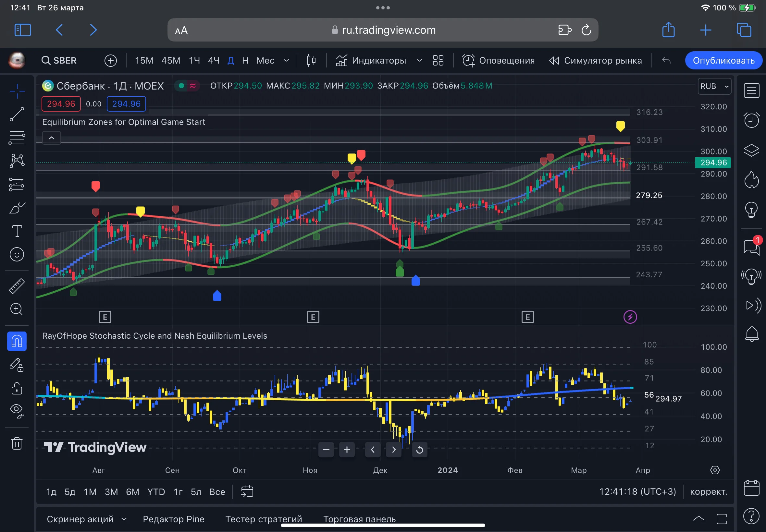Toggle hide all drawings eye icon
The height and width of the screenshot is (532, 766).
pyautogui.click(x=17, y=411)
